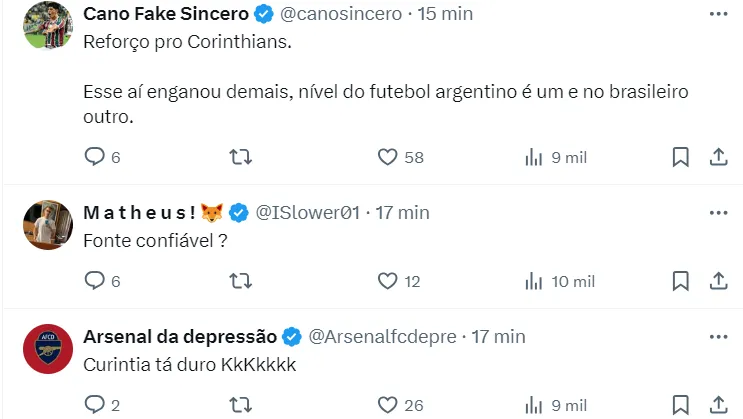Open more options on Arsenal da depressão tweet
This screenshot has width=743, height=419.
[x=718, y=336]
